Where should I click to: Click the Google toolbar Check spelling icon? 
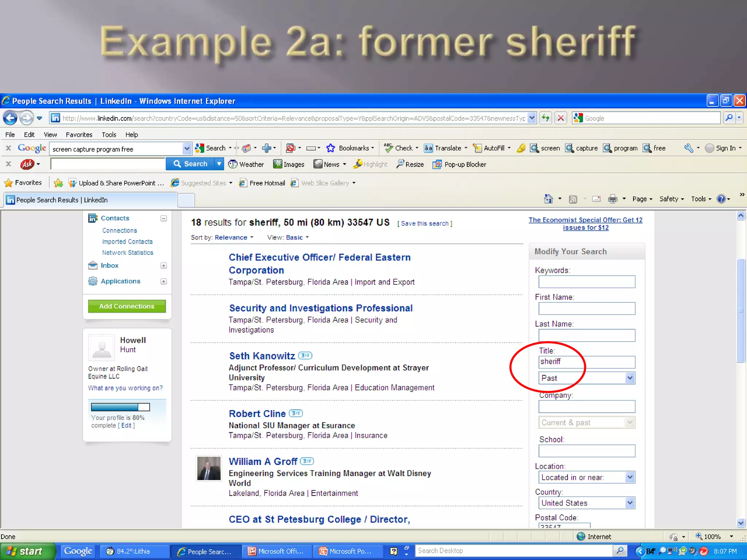(388, 148)
